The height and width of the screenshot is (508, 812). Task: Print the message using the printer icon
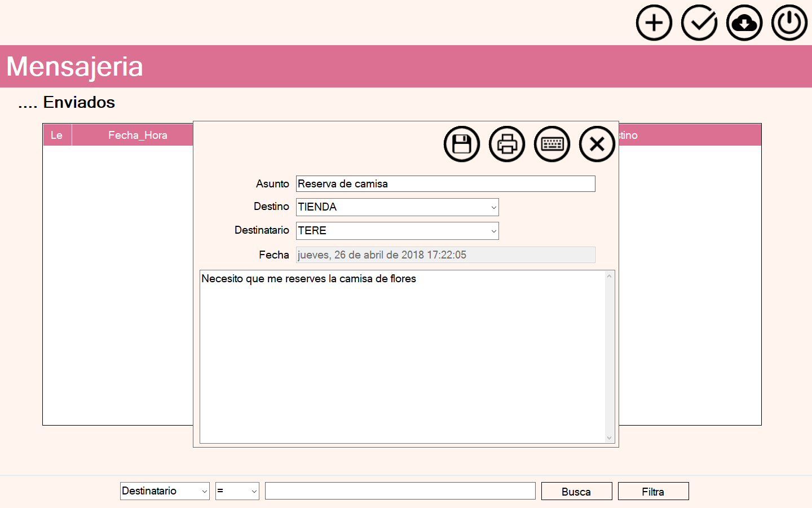click(506, 144)
